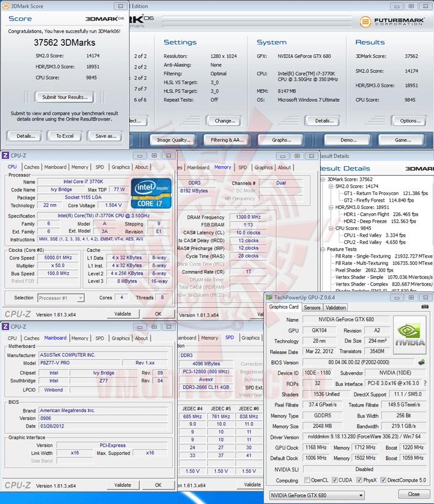Viewport: 434px width, 504px height.
Task: Click the CPU-Z title bar icon of top window
Action: [x=5, y=155]
